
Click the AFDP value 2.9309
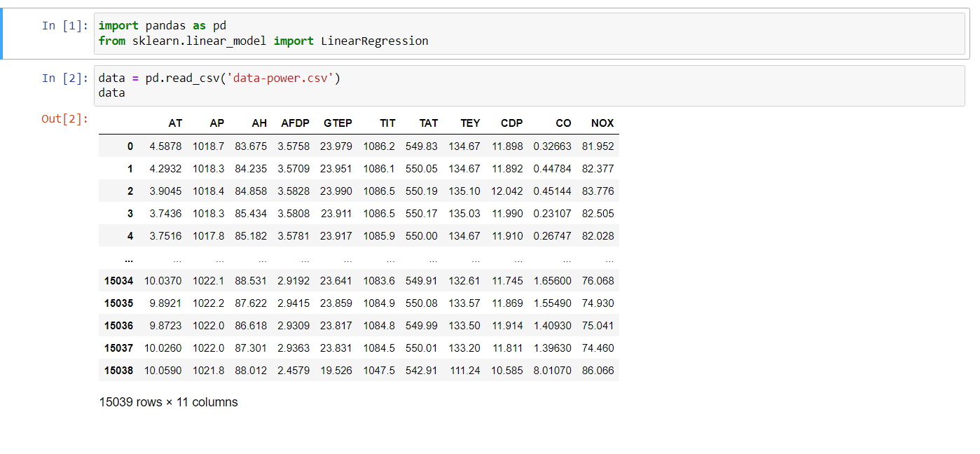294,326
